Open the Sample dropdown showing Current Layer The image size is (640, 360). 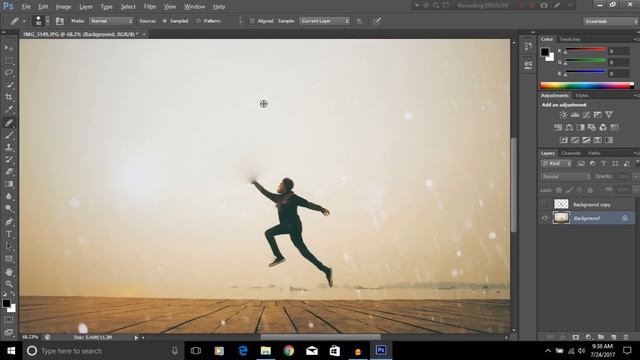[x=325, y=21]
